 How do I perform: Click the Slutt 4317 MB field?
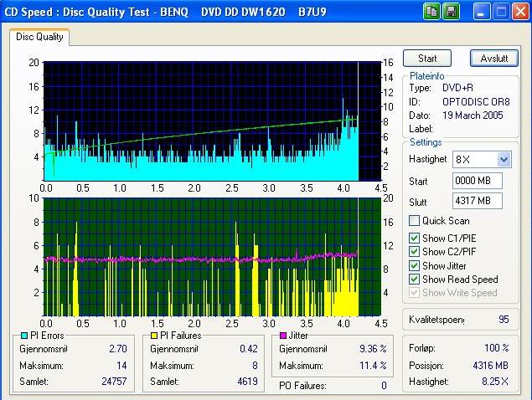[478, 201]
